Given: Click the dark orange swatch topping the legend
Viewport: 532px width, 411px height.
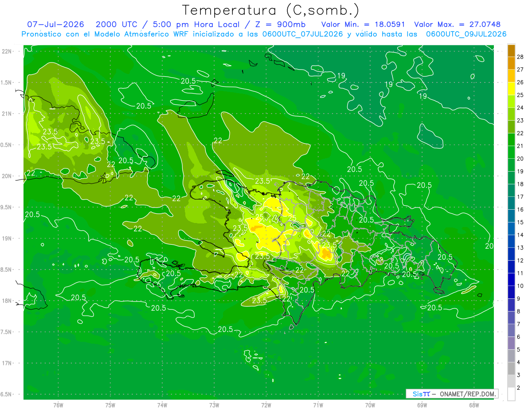Looking at the screenshot, I should click(x=512, y=51).
